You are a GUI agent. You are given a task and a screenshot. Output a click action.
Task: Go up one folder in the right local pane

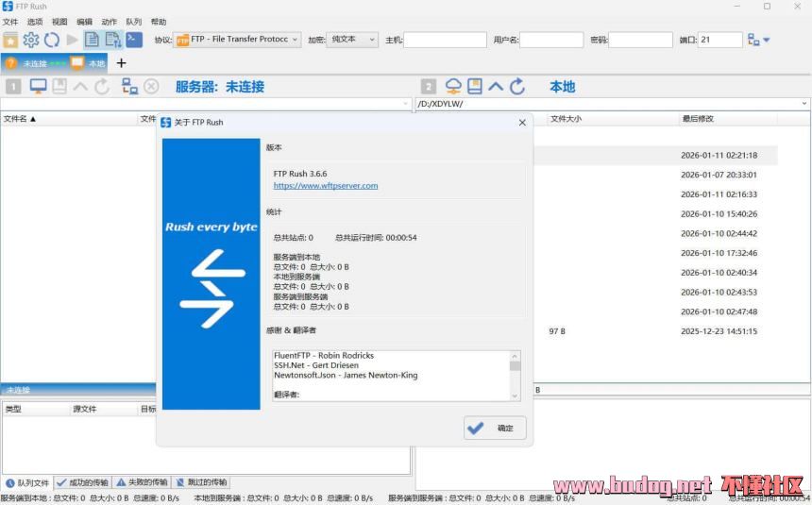[496, 86]
